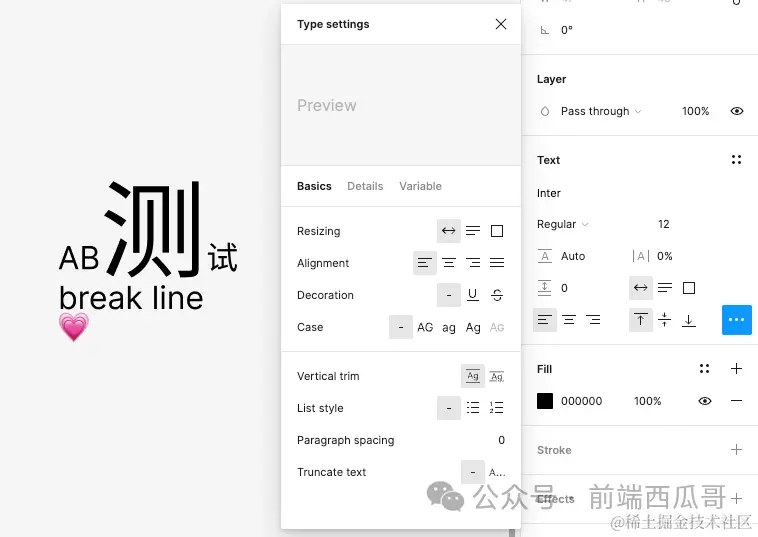
Task: Select standard vertical trim option
Action: click(x=473, y=376)
